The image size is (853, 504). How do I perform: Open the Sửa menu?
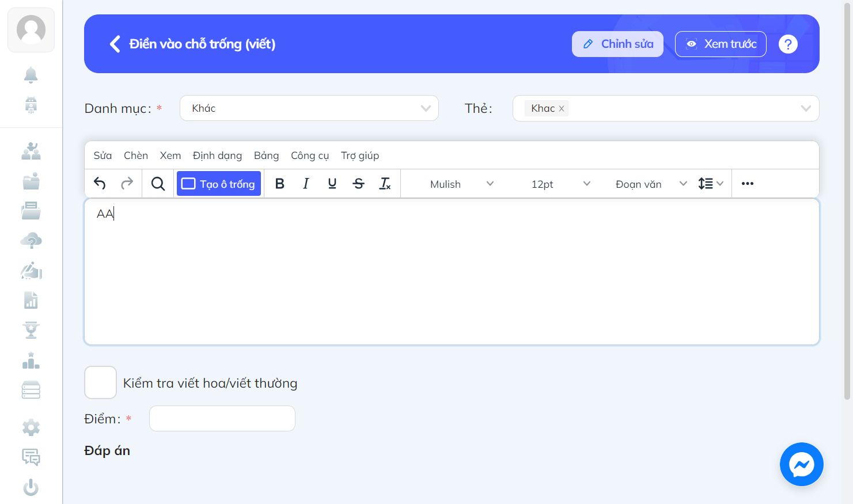coord(103,156)
